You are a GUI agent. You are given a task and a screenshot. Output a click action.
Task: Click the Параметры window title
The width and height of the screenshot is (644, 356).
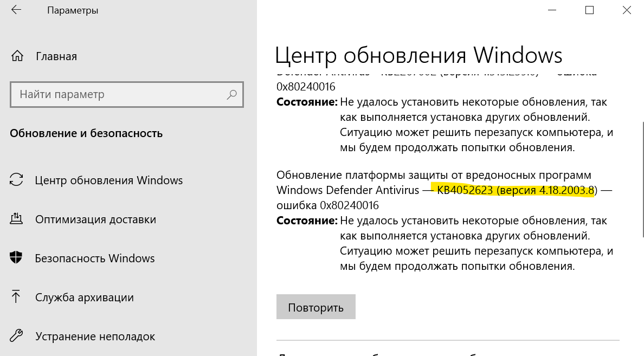click(x=73, y=10)
